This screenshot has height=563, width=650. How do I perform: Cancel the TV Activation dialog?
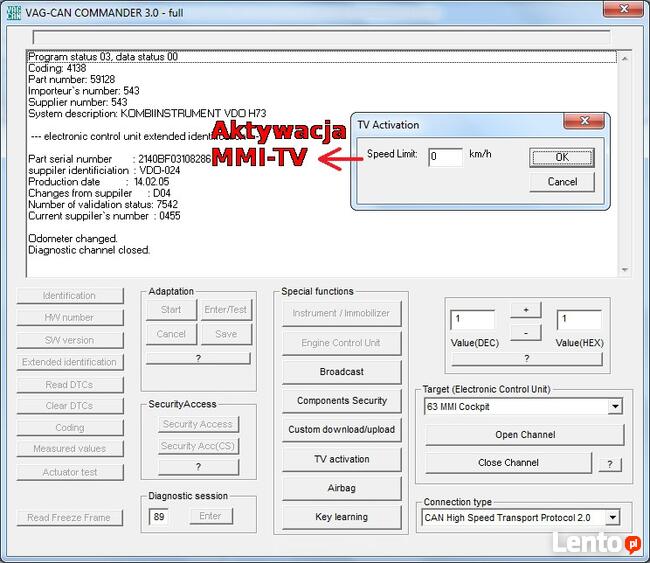(x=561, y=182)
